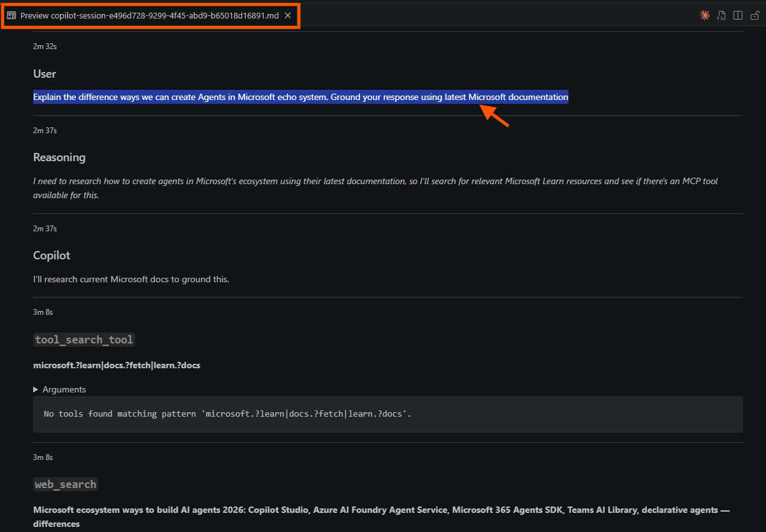This screenshot has height=532, width=766.
Task: Click the highlighted user prompt text
Action: pyautogui.click(x=301, y=97)
